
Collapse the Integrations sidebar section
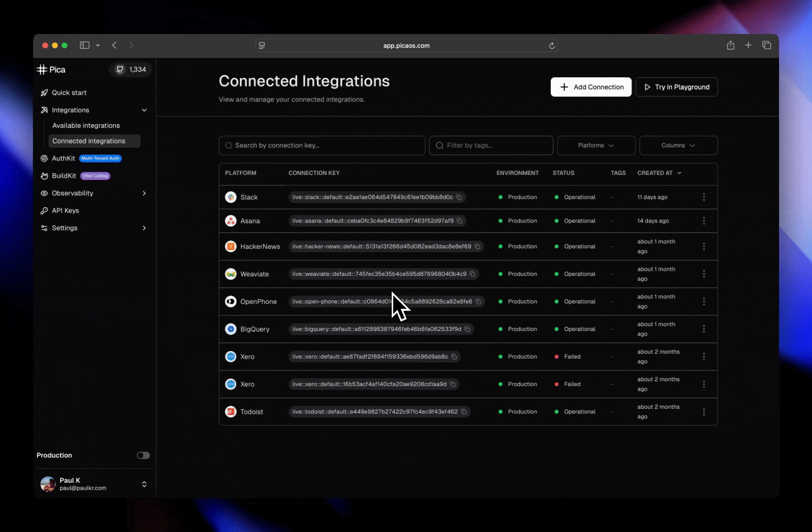pos(144,110)
